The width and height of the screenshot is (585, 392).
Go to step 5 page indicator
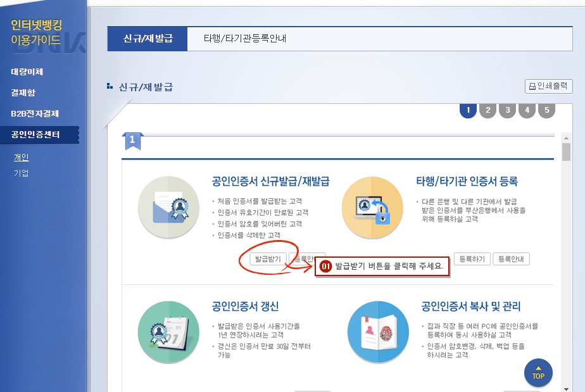point(546,110)
